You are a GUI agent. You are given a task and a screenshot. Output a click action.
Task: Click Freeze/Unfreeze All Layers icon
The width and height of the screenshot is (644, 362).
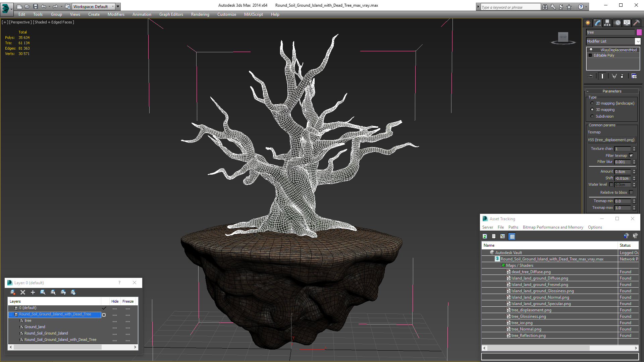pyautogui.click(x=73, y=292)
